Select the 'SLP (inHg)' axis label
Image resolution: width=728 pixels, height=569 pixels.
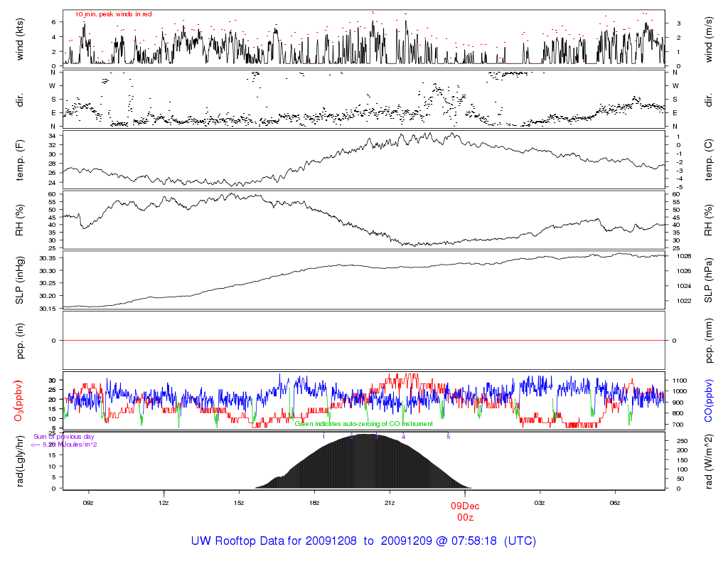pos(19,280)
